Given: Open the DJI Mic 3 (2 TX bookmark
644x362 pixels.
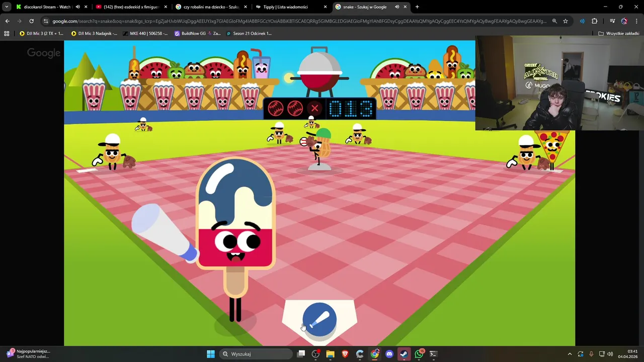Looking at the screenshot, I should click(x=41, y=33).
